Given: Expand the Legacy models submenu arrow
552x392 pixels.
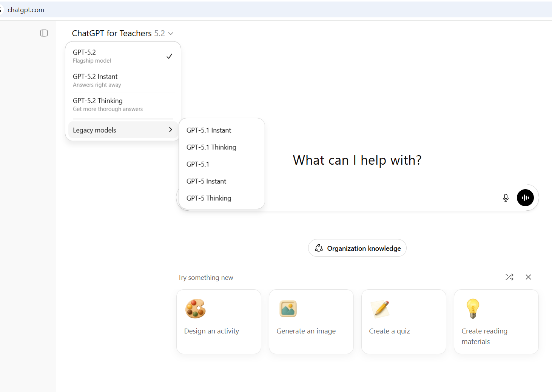Looking at the screenshot, I should click(x=170, y=130).
